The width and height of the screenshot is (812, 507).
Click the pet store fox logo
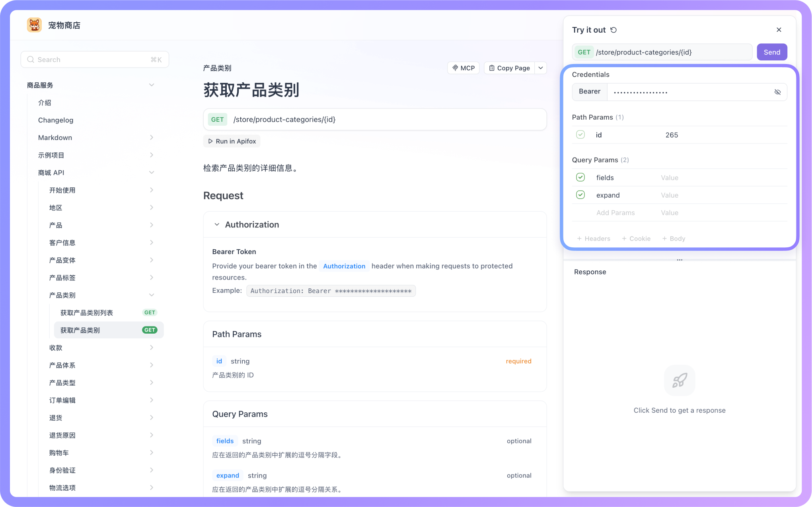pyautogui.click(x=34, y=25)
